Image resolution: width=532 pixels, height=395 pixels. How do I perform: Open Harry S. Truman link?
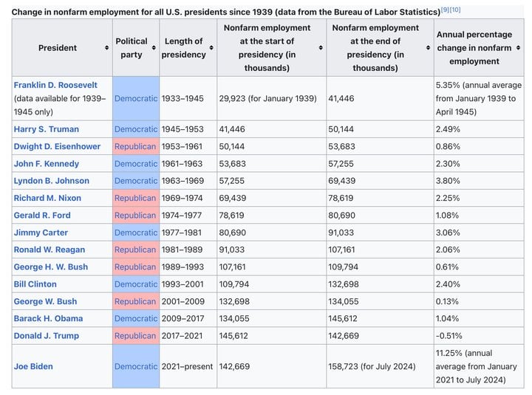pyautogui.click(x=46, y=129)
